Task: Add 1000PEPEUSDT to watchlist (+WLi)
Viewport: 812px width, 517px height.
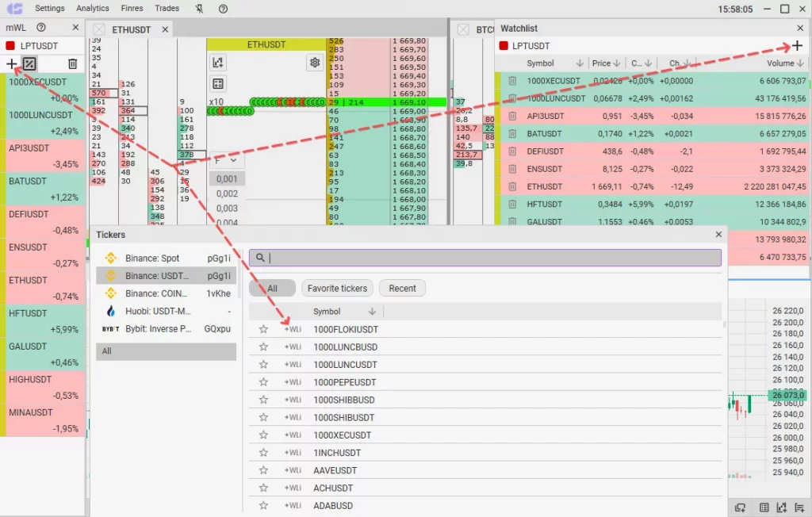Action: [x=293, y=381]
